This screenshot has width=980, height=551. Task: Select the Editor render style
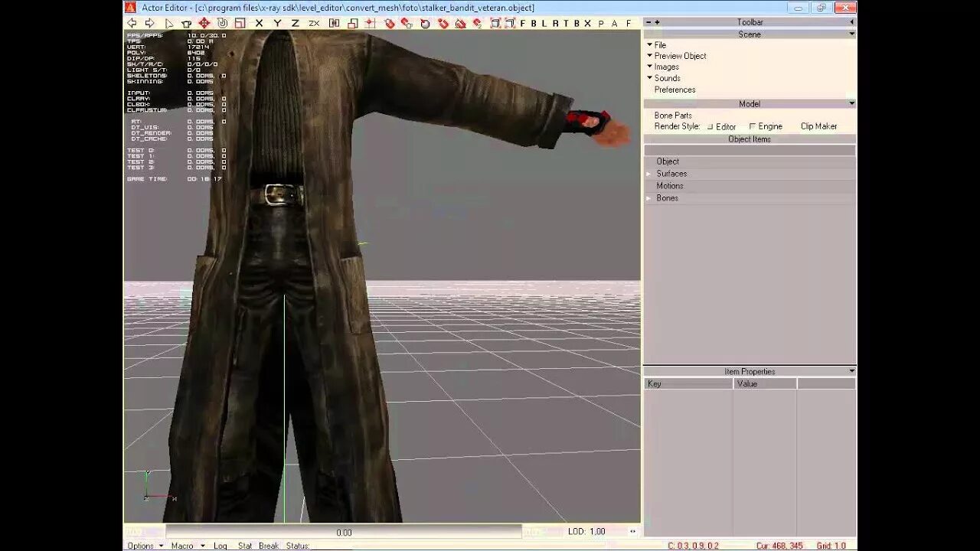click(721, 127)
